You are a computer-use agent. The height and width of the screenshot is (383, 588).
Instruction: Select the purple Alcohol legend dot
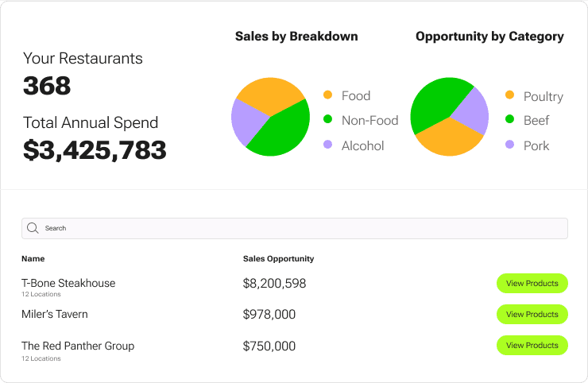[327, 145]
